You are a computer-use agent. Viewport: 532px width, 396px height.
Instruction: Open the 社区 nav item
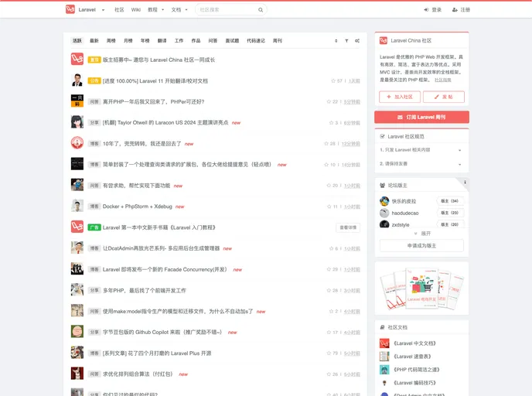119,10
